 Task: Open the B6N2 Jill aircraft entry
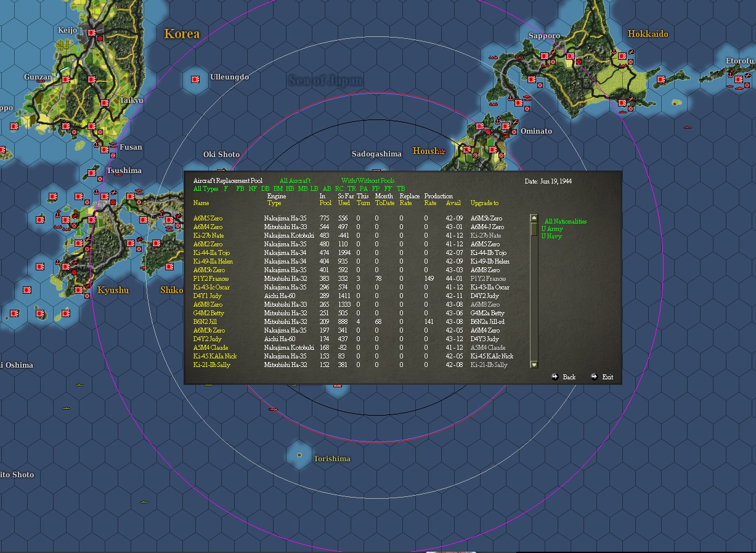click(x=205, y=321)
